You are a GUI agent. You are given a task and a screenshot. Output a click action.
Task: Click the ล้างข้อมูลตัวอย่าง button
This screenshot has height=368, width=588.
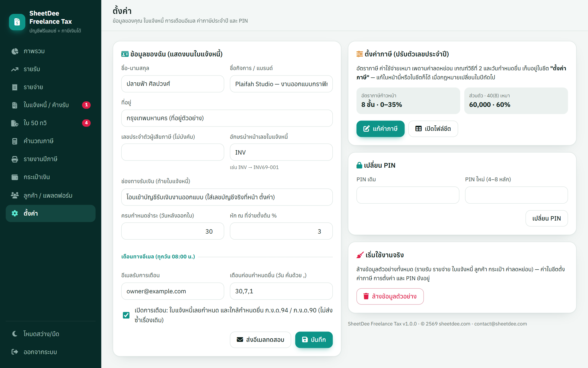coord(390,296)
